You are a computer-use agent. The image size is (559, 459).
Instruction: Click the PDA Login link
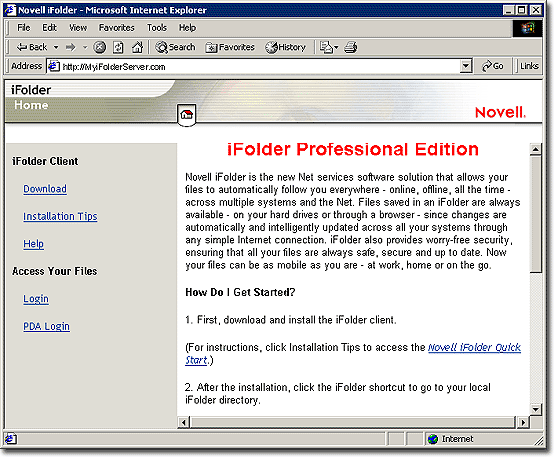tap(46, 326)
